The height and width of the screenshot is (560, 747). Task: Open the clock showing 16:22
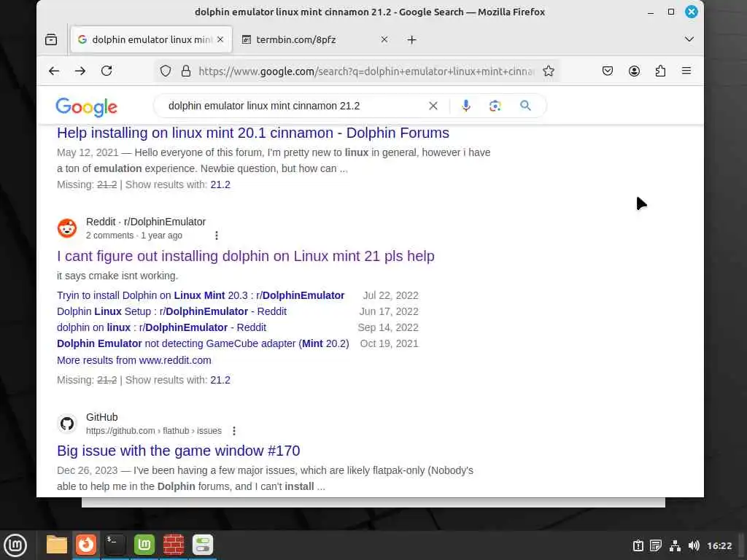click(719, 545)
